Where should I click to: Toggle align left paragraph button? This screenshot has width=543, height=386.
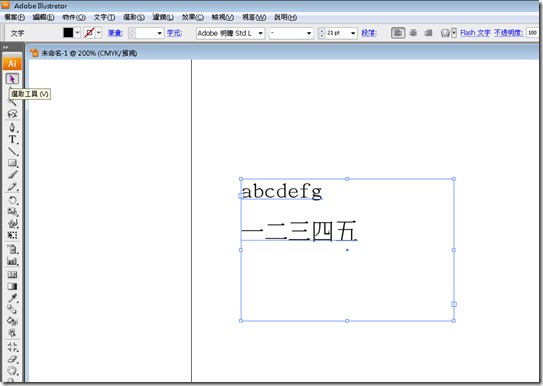click(x=398, y=33)
